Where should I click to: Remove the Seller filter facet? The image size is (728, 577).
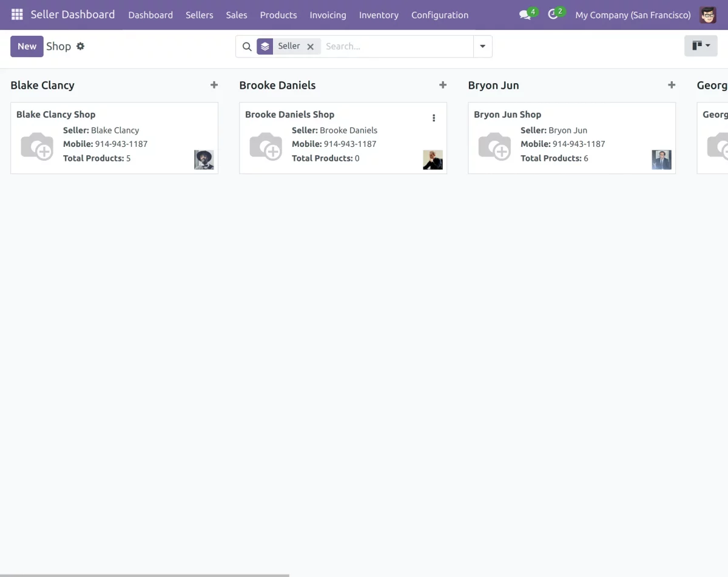point(311,47)
